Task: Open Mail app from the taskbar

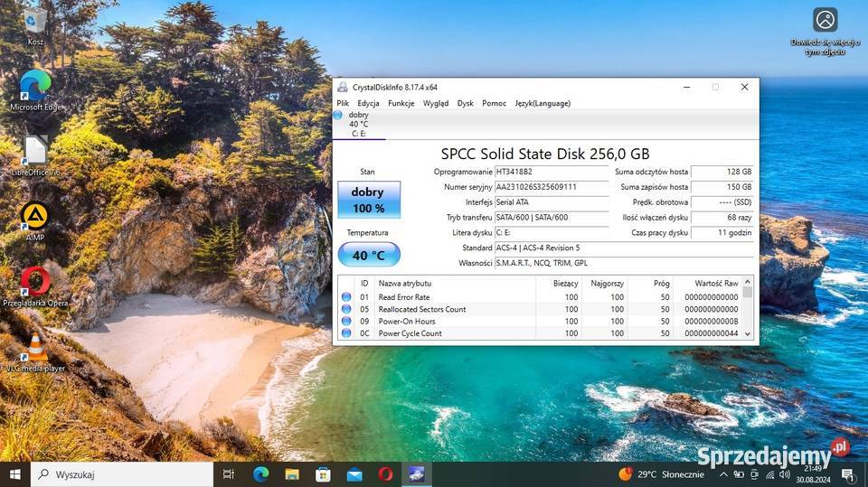Action: tap(354, 474)
